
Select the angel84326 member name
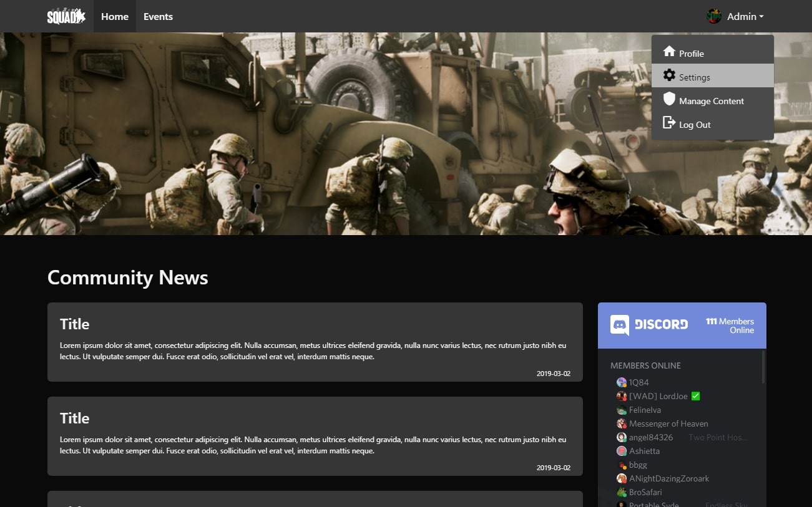pos(651,437)
